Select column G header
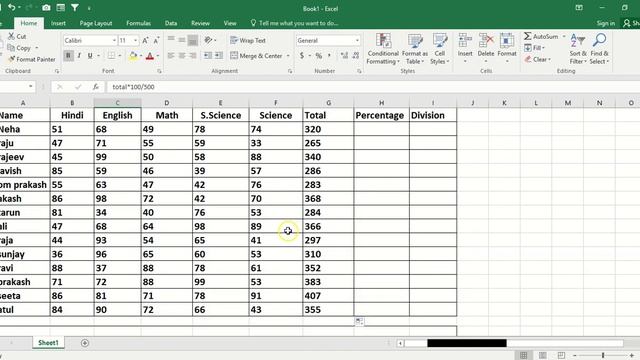Screen dimensions: 640x360 coord(328,103)
